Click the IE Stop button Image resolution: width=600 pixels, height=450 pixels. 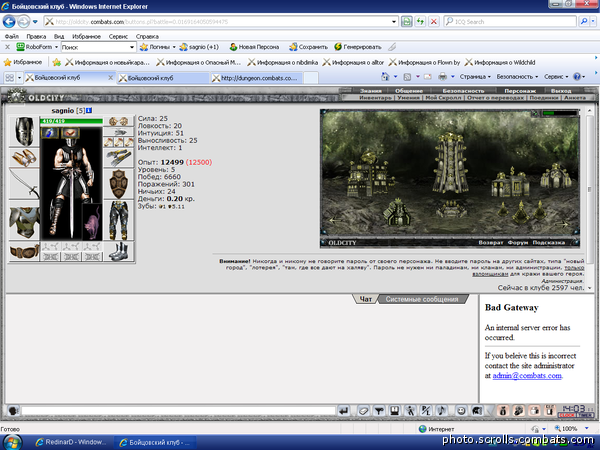pos(434,21)
